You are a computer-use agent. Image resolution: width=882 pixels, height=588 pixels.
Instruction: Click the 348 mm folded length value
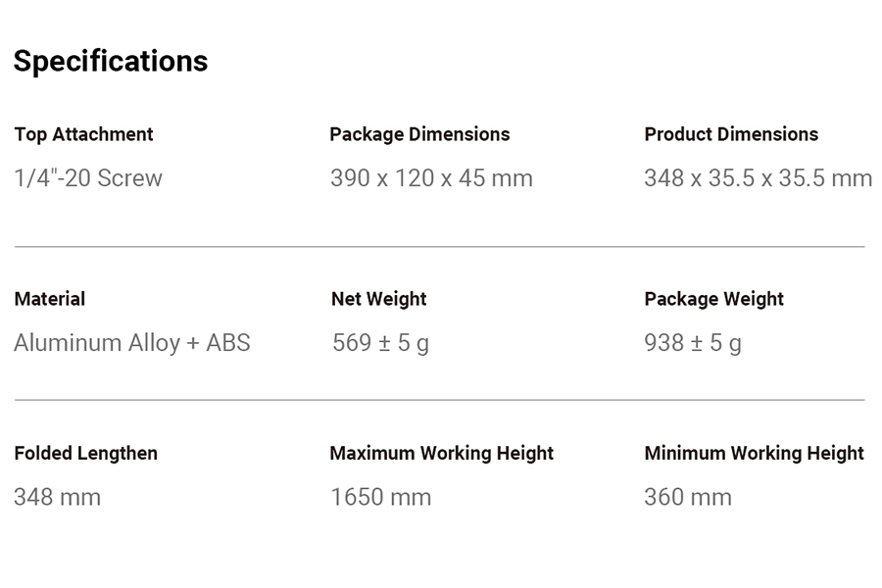tap(58, 497)
